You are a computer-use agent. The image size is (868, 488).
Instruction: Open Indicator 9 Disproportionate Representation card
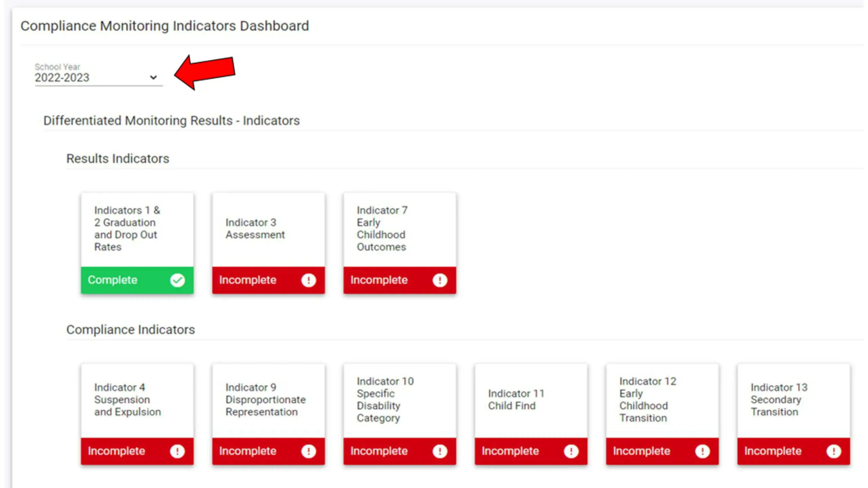coord(269,414)
